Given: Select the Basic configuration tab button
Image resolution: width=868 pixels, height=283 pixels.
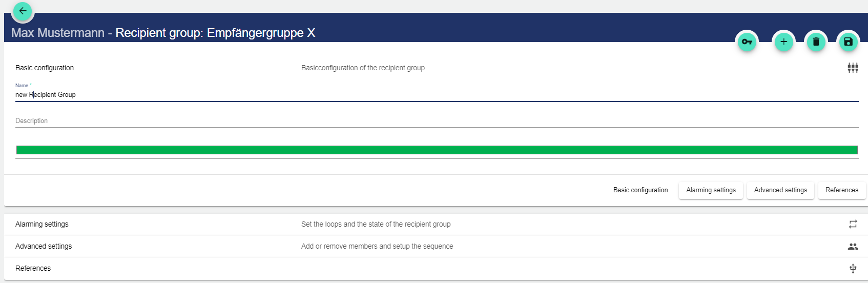Looking at the screenshot, I should (640, 190).
